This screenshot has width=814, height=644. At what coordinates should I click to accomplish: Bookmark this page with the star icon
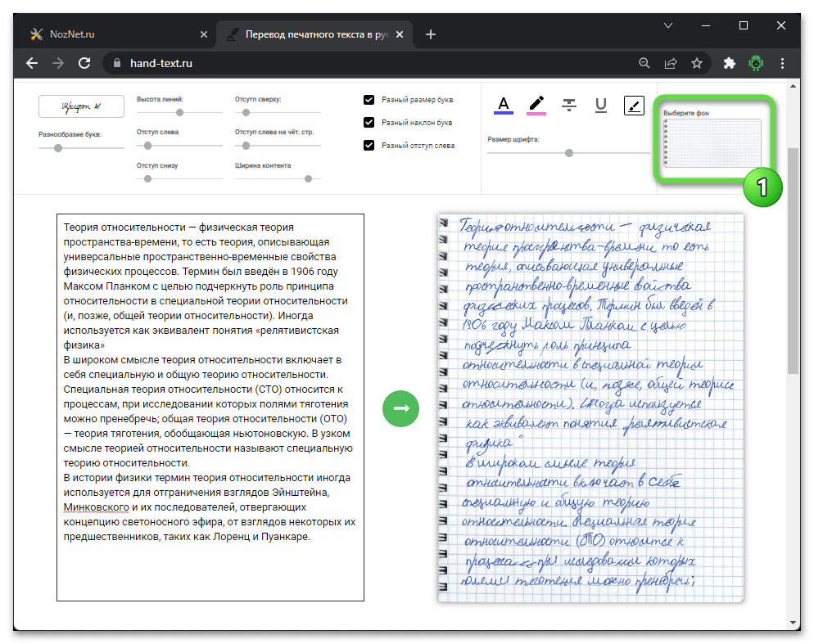697,63
